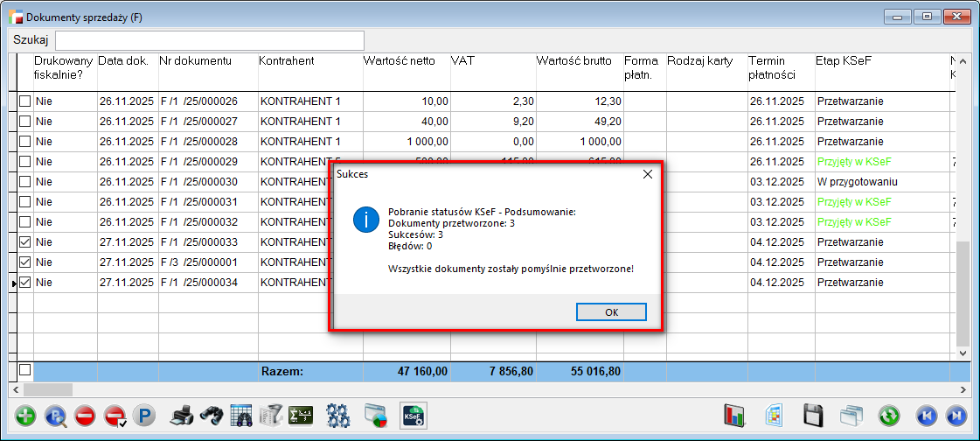Viewport: 980px width, 441px height.
Task: Click the Szukaj search input field
Action: [x=210, y=40]
